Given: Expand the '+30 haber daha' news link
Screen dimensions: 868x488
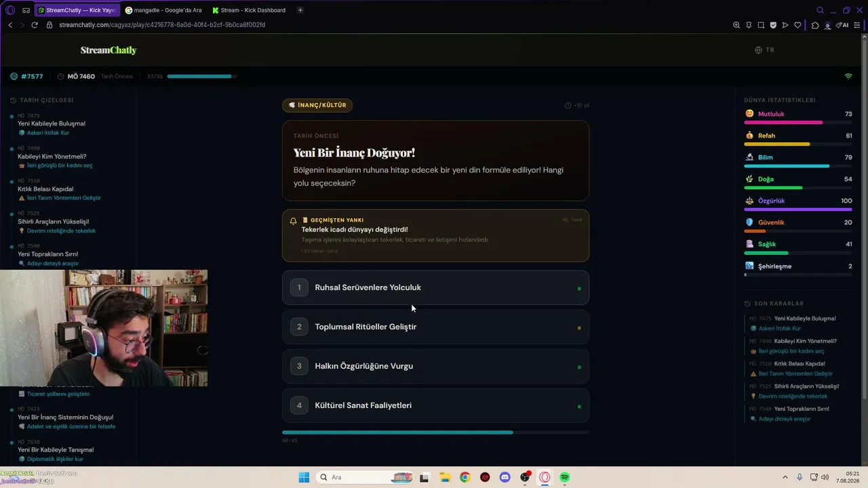Looking at the screenshot, I should click(x=319, y=251).
